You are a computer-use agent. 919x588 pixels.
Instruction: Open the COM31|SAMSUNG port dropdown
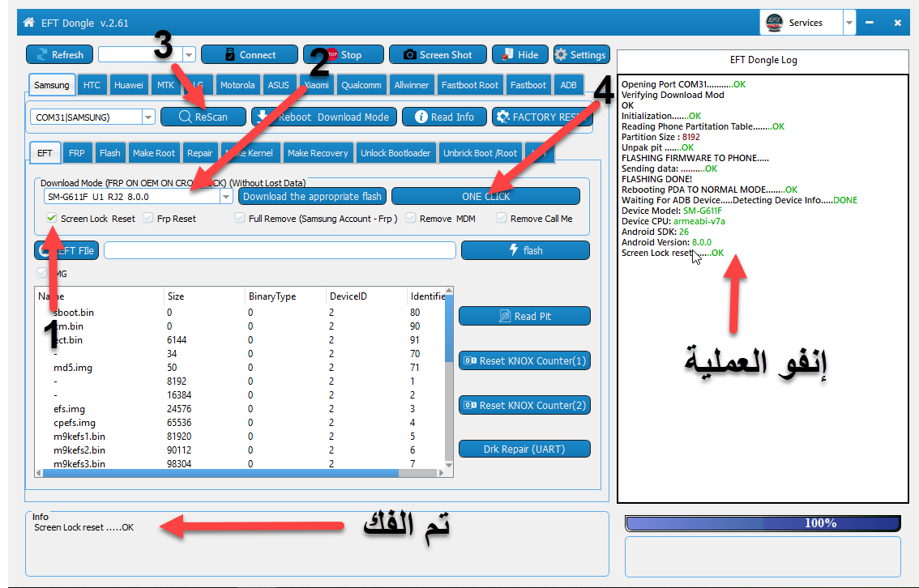pyautogui.click(x=148, y=117)
